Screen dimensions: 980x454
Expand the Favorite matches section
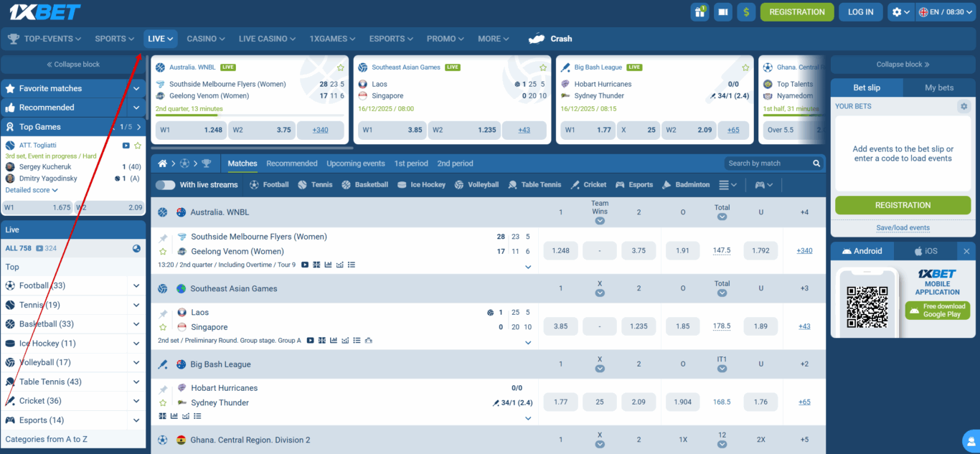[x=136, y=88]
